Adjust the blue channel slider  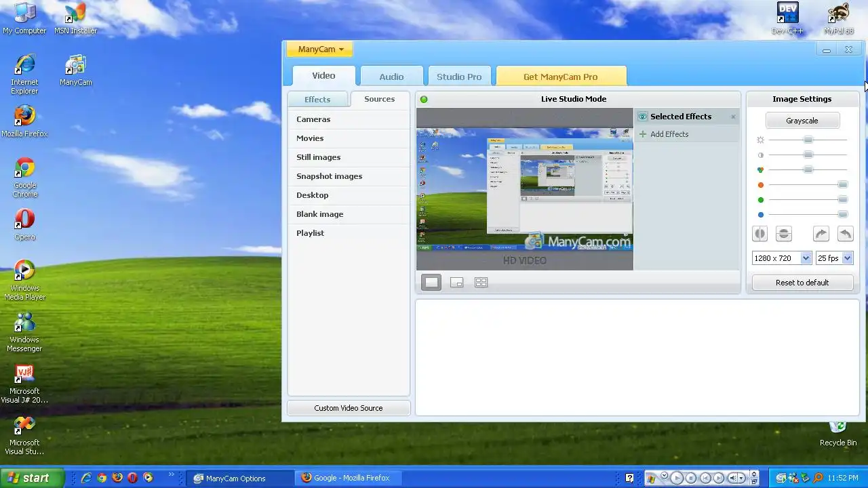coord(843,214)
